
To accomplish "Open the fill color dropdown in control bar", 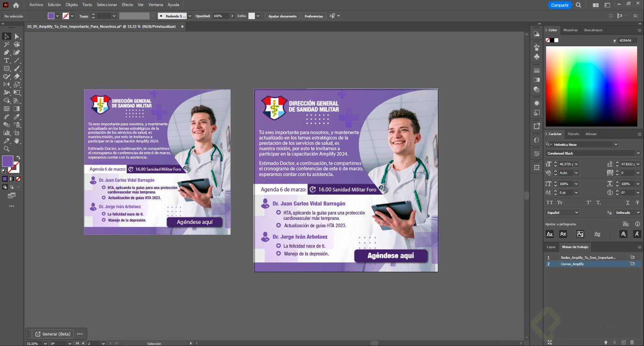I will point(57,16).
